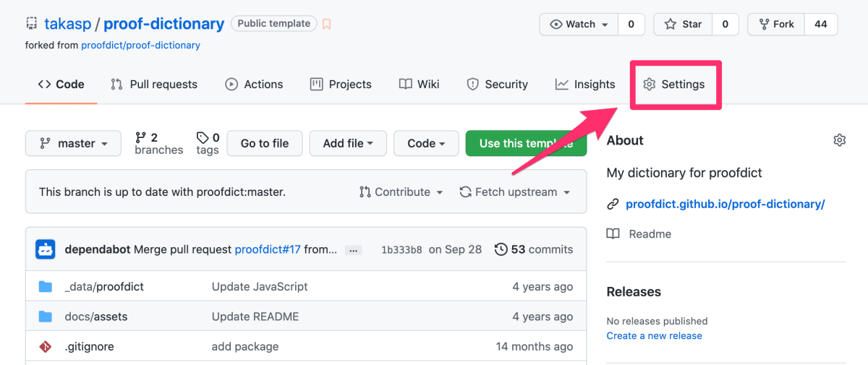View the 53 commits history
The image size is (868, 365).
click(534, 249)
